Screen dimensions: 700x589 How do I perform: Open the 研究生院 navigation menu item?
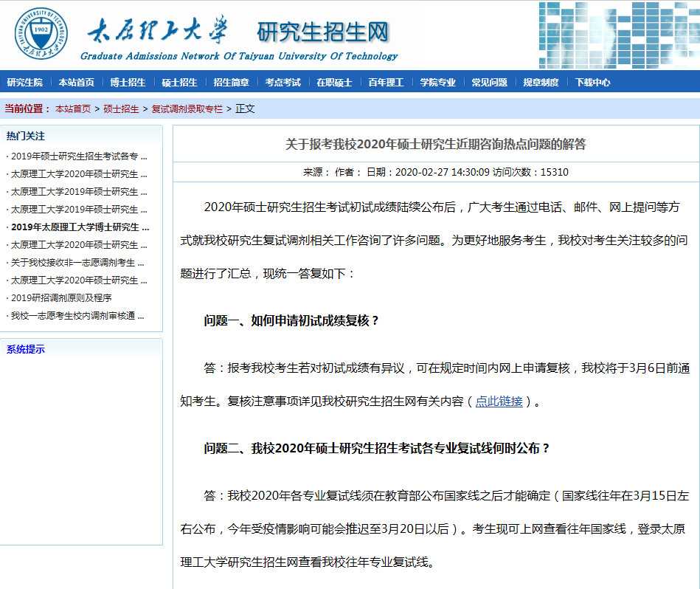(25, 83)
